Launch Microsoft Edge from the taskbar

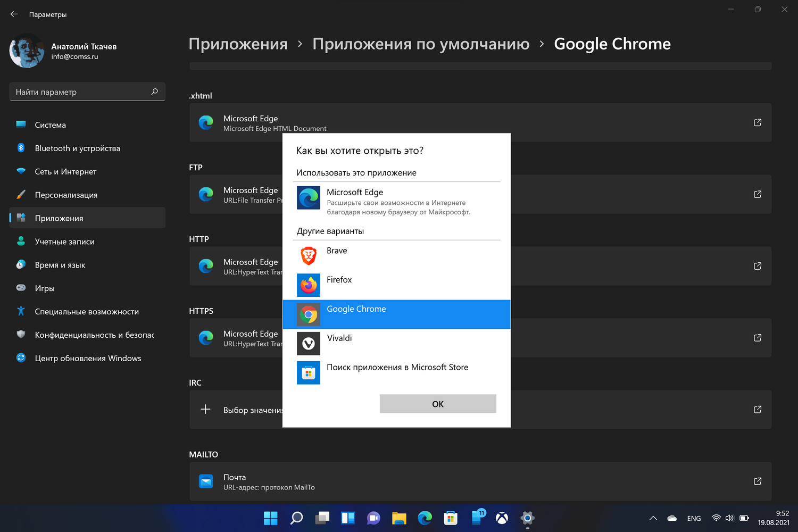click(x=425, y=518)
